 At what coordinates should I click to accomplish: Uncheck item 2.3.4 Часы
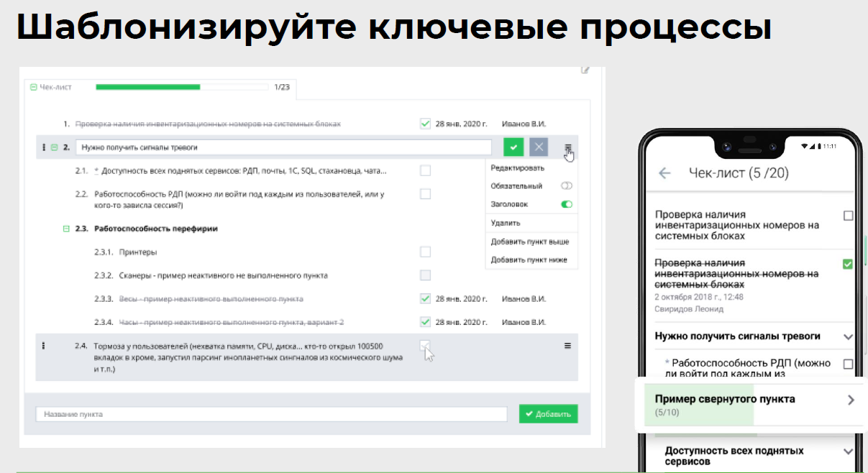[x=425, y=321]
